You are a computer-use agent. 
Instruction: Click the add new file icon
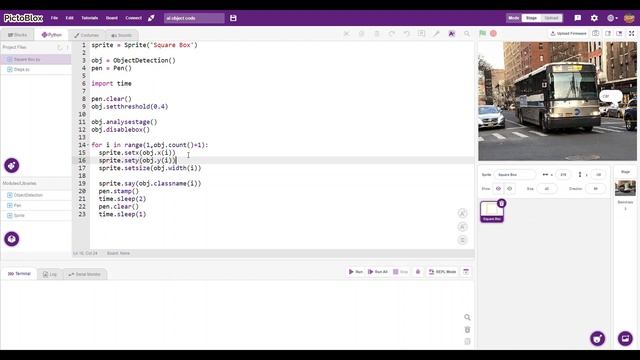click(x=60, y=47)
